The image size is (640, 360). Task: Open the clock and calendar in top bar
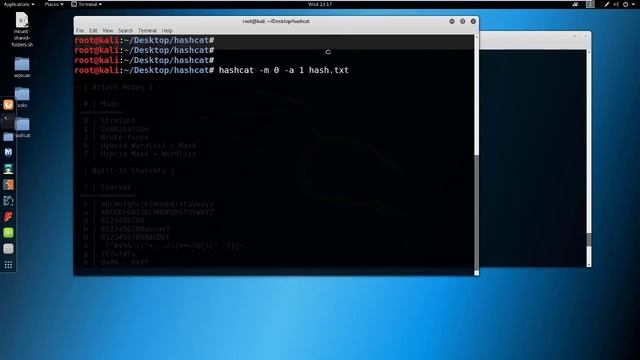320,4
